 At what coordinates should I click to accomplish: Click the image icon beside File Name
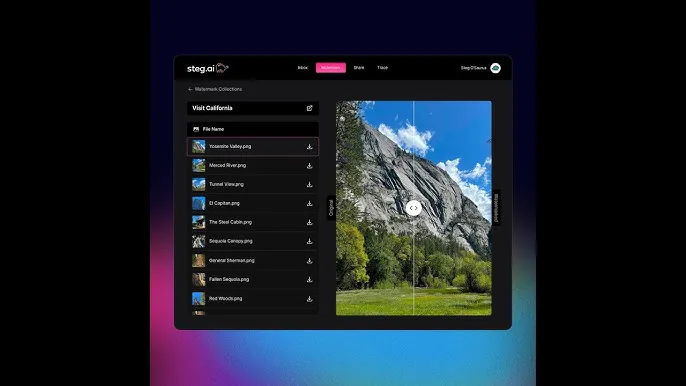point(196,129)
